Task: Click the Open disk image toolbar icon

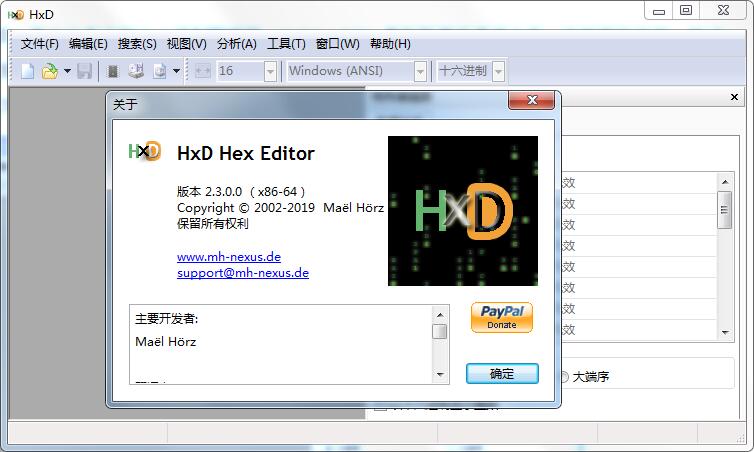Action: pyautogui.click(x=159, y=71)
